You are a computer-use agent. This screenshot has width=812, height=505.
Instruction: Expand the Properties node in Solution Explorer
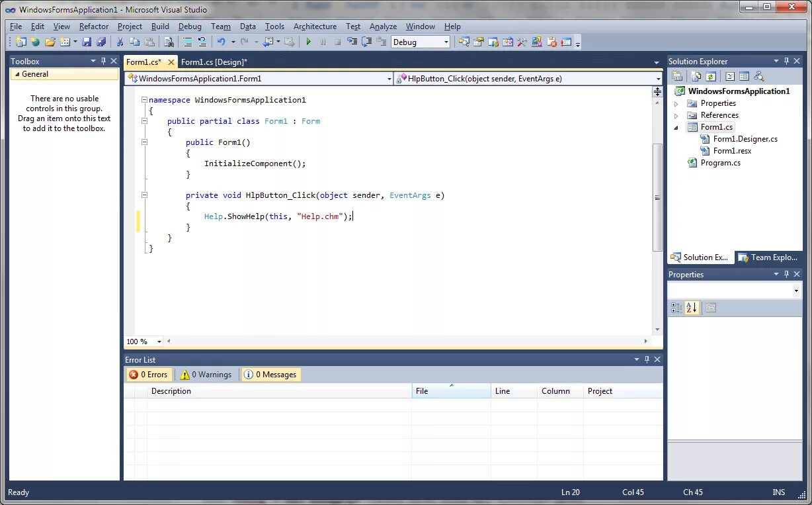676,104
